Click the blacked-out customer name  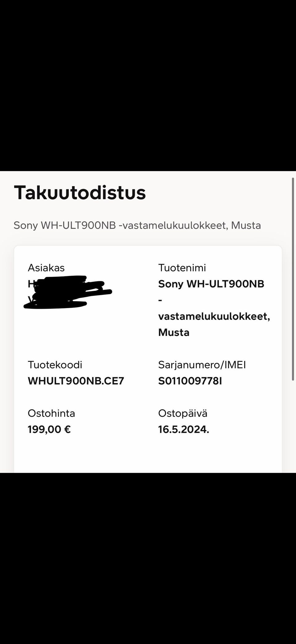point(68,292)
